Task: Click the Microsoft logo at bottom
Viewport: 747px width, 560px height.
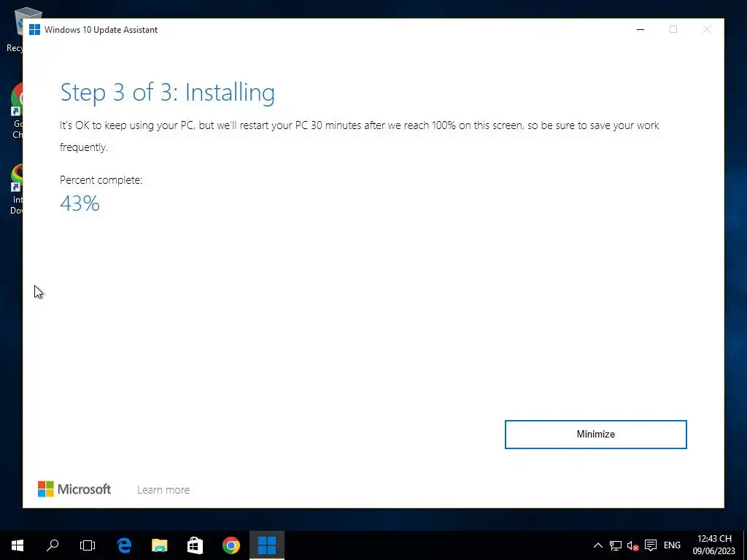Action: tap(74, 489)
